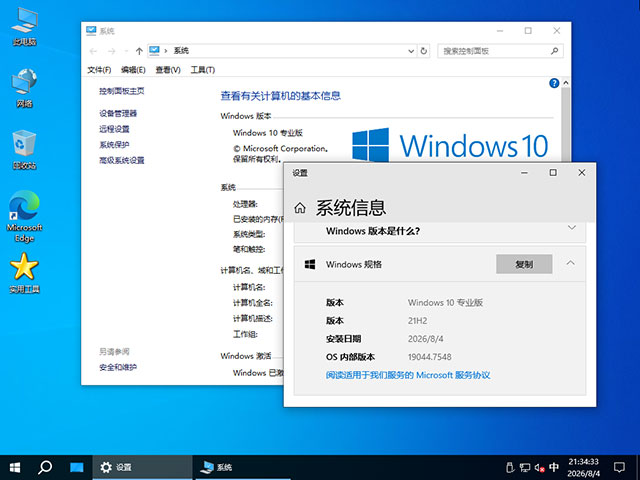Open the 查看(V) menu
Viewport: 640px width, 480px height.
(x=168, y=70)
